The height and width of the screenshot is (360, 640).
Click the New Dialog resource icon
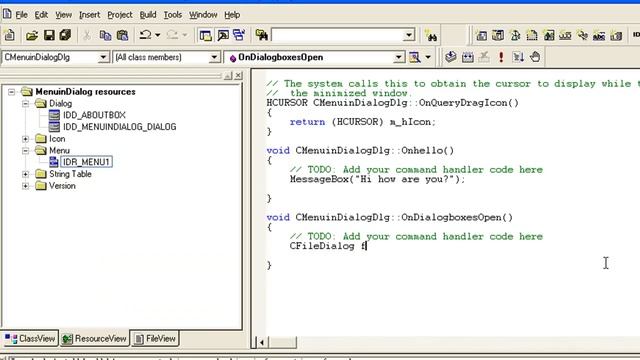click(x=482, y=36)
